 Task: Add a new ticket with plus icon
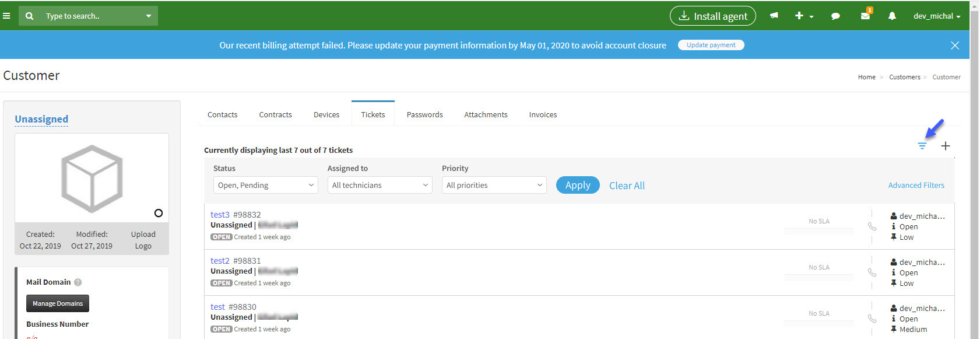point(946,146)
